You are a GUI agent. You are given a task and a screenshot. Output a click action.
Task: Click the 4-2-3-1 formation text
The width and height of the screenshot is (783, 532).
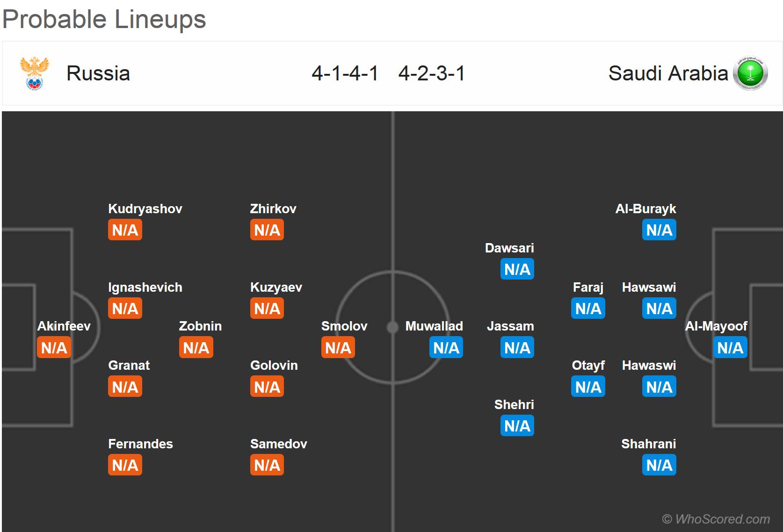(431, 73)
